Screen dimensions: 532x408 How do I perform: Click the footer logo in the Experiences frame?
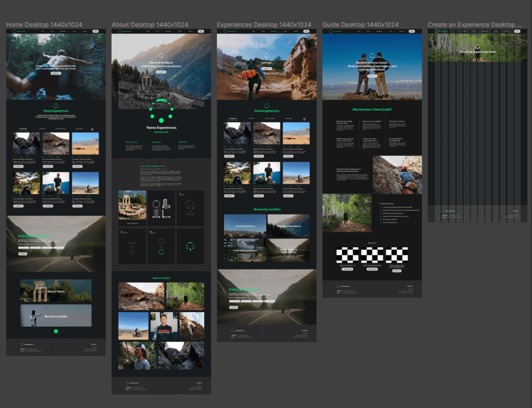(x=233, y=331)
